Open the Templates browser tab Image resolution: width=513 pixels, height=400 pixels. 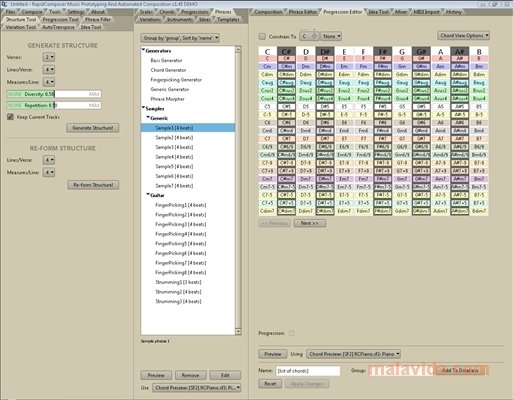coord(228,19)
